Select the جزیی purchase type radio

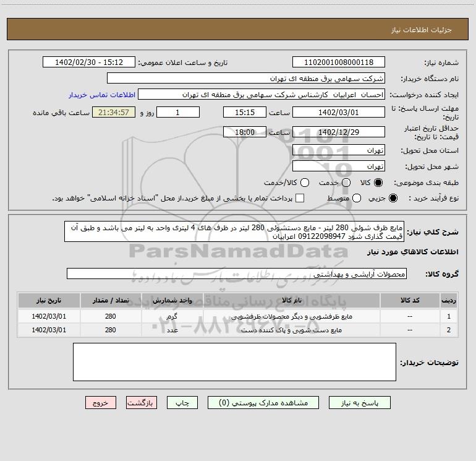click(x=393, y=198)
